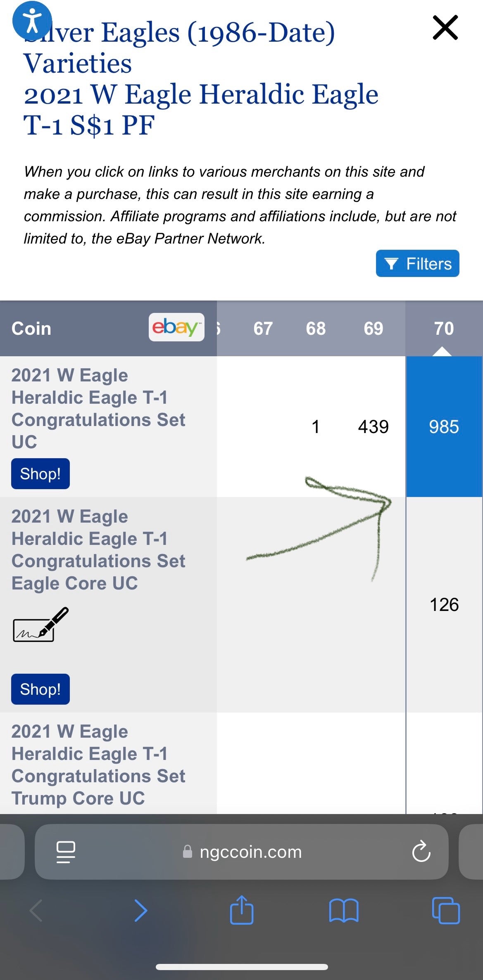Tap the Safari page reader menu icon
This screenshot has height=980, width=483.
(66, 852)
